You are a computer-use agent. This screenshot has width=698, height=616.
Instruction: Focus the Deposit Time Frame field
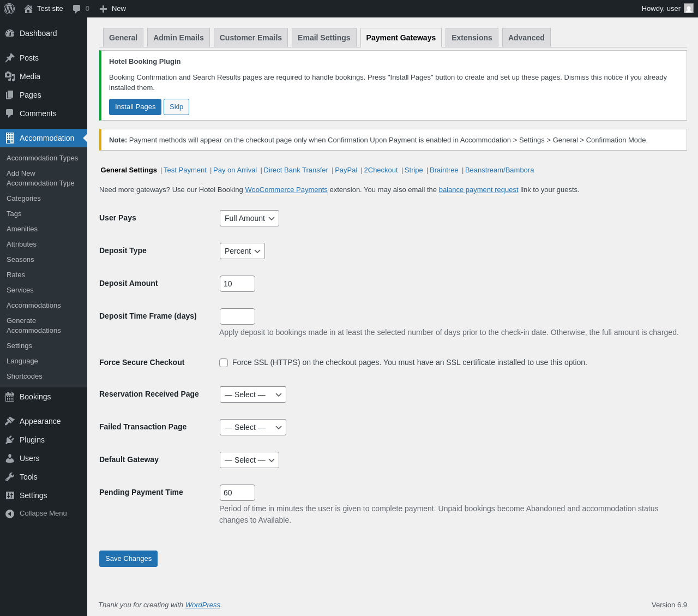click(237, 316)
